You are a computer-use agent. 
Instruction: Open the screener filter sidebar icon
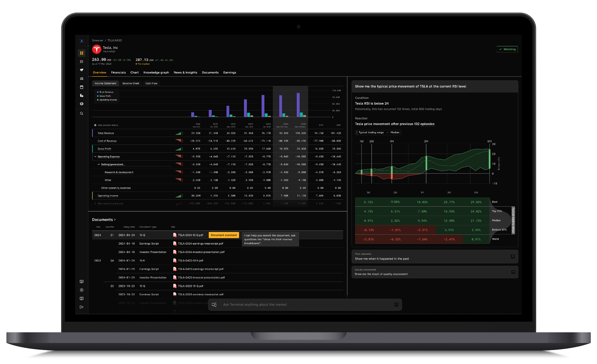tap(82, 70)
